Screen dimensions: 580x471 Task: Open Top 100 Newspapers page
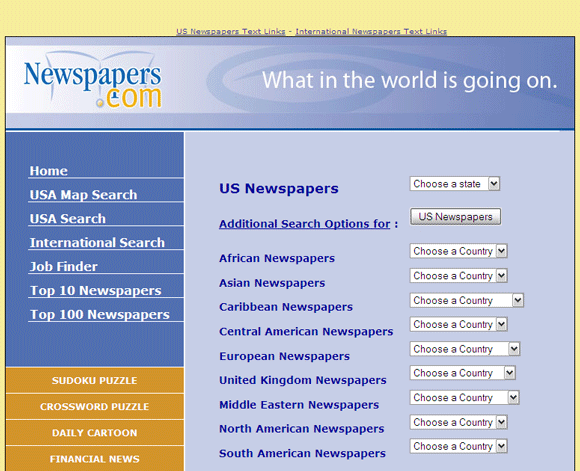[100, 314]
